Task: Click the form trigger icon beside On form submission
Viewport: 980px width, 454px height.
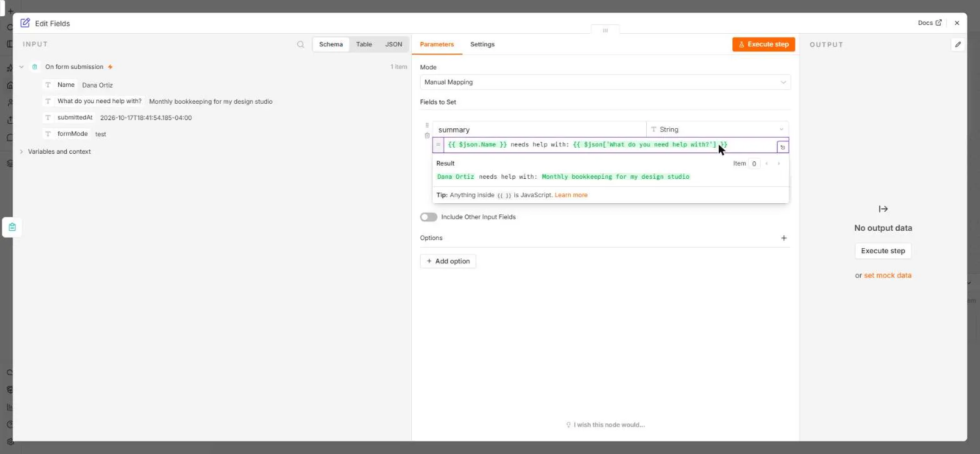Action: 34,67
